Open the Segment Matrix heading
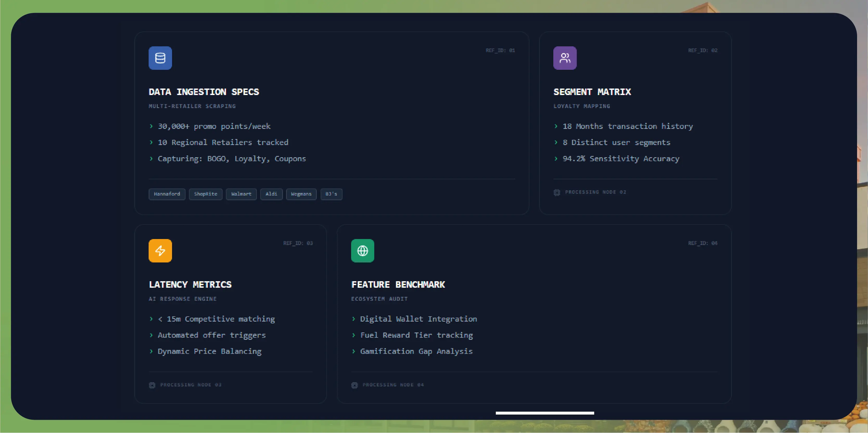 [x=592, y=92]
